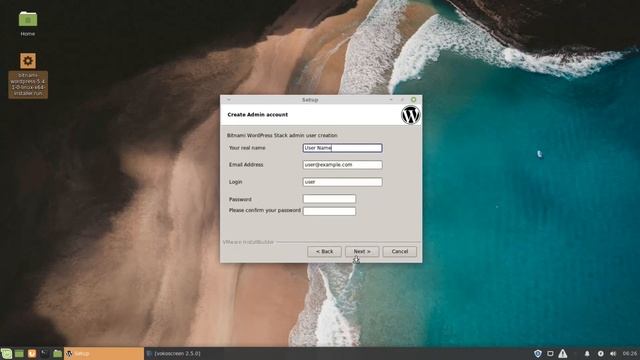Focus the Email Address field
640x360 pixels.
[342, 165]
